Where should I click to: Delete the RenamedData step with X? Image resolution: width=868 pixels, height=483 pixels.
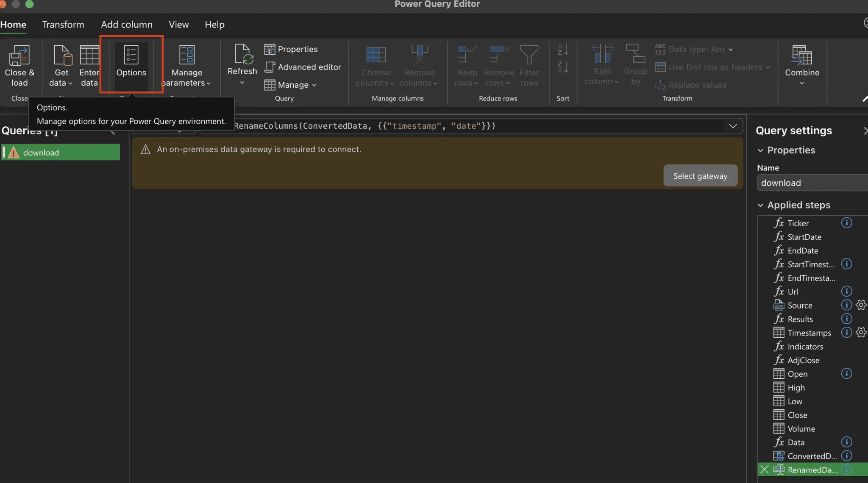click(x=764, y=469)
